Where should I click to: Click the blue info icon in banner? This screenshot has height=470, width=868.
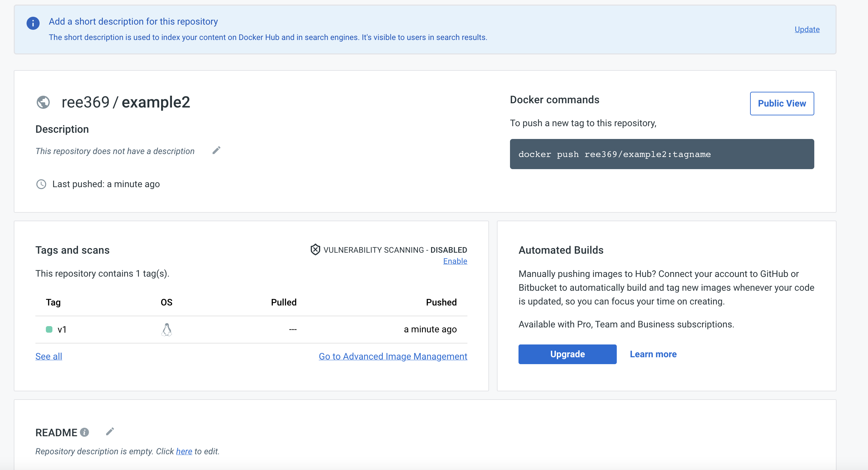[33, 23]
